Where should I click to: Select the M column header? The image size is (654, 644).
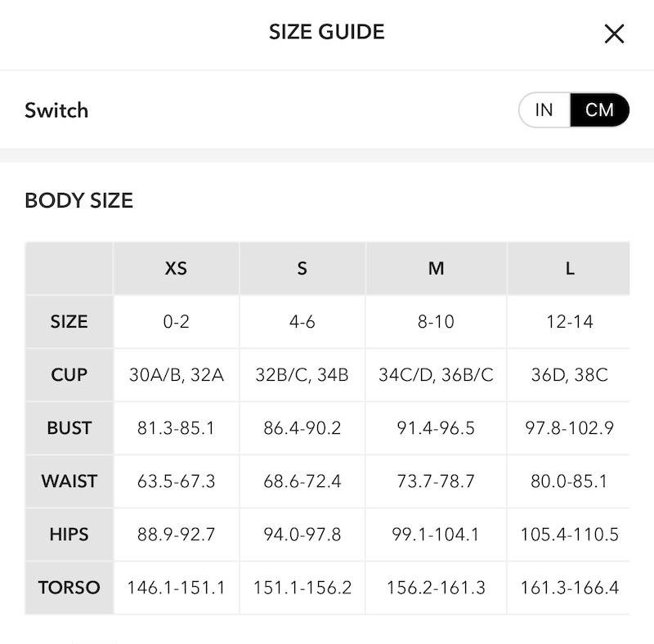436,268
